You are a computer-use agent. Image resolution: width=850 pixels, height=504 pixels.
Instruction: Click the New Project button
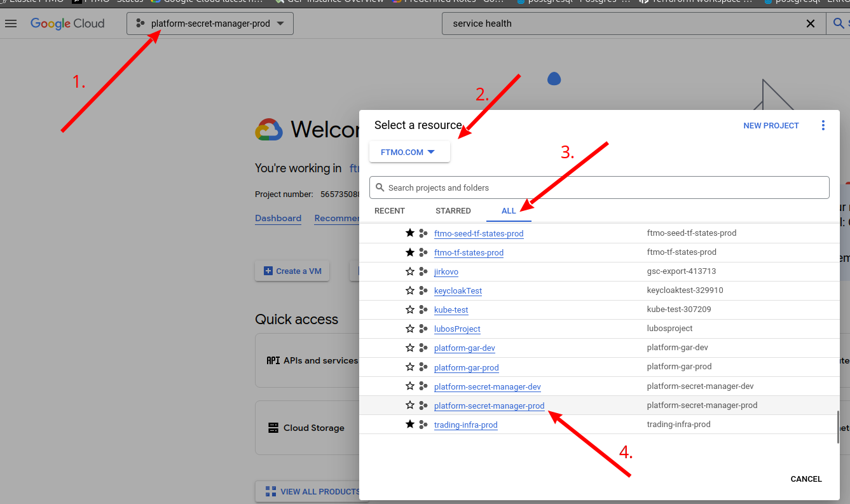click(x=771, y=126)
